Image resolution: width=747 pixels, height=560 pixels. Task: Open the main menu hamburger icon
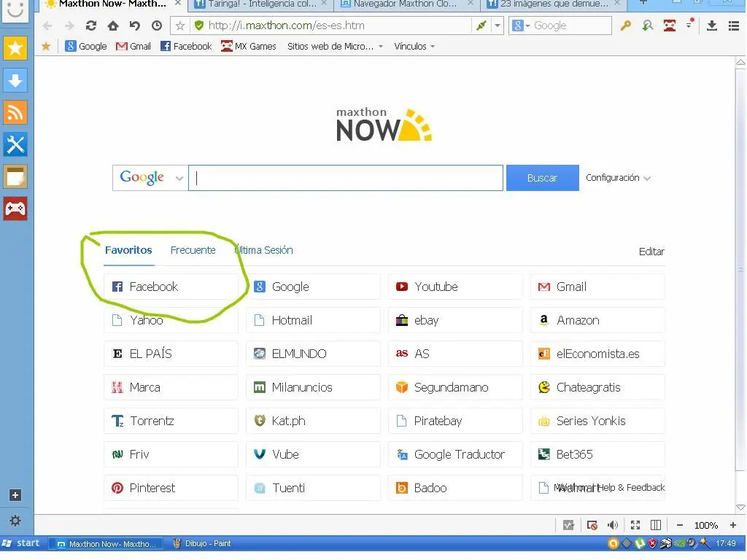pos(734,26)
